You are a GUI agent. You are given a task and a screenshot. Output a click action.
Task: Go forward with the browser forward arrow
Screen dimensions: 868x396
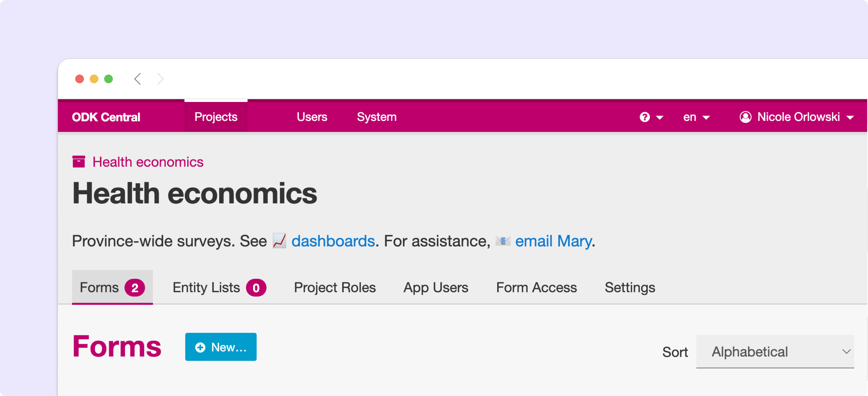(160, 79)
